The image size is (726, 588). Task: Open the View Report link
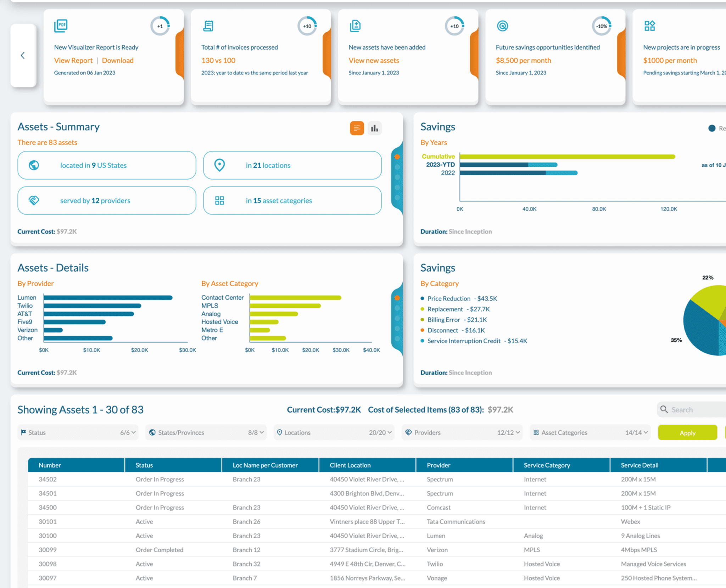click(73, 60)
